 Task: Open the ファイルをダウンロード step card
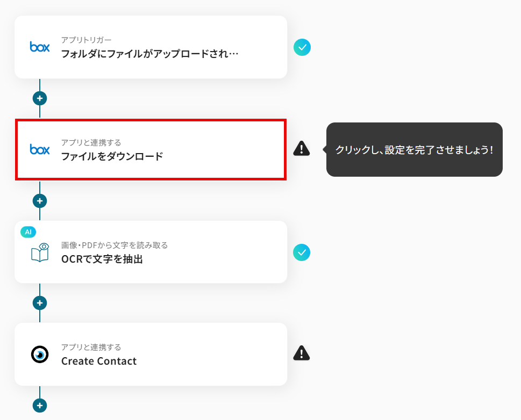[x=151, y=150]
